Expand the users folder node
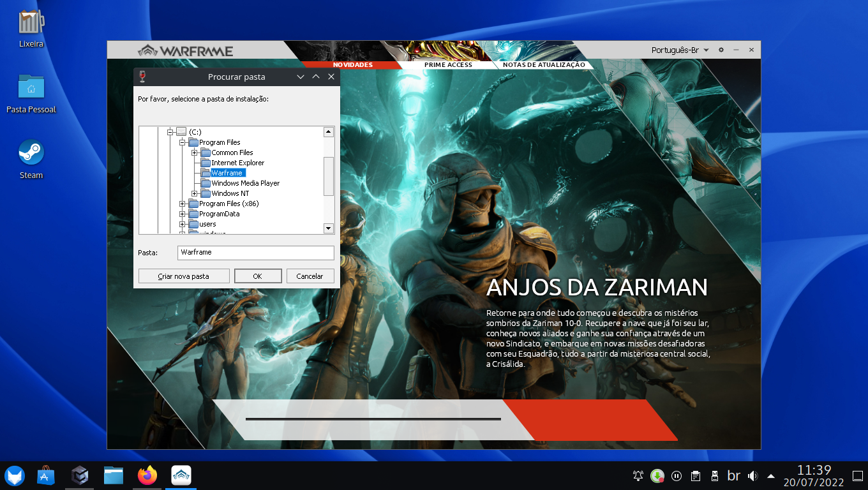The width and height of the screenshot is (868, 490). [x=183, y=224]
